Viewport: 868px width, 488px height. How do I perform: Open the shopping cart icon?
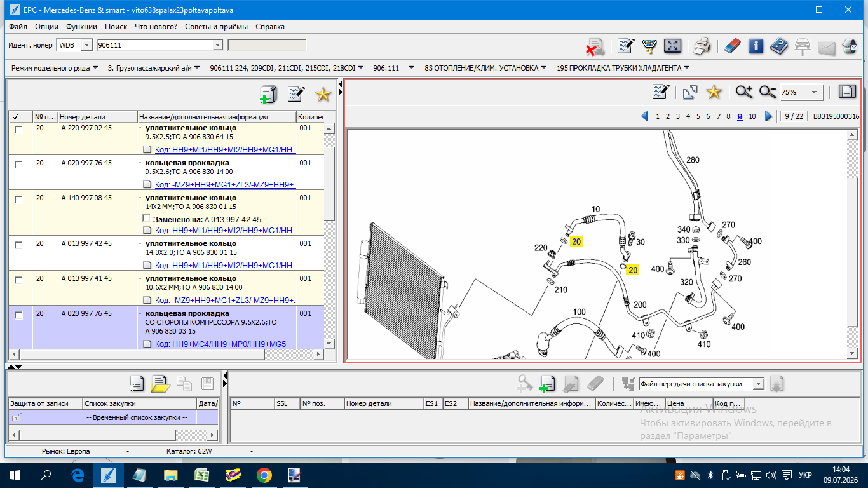649,46
